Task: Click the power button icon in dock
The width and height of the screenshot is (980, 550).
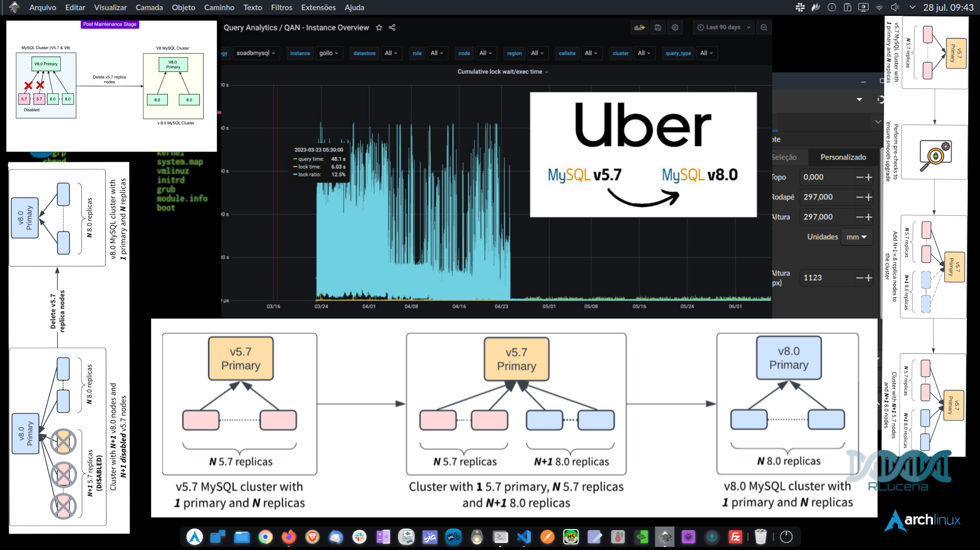Action: [x=787, y=537]
